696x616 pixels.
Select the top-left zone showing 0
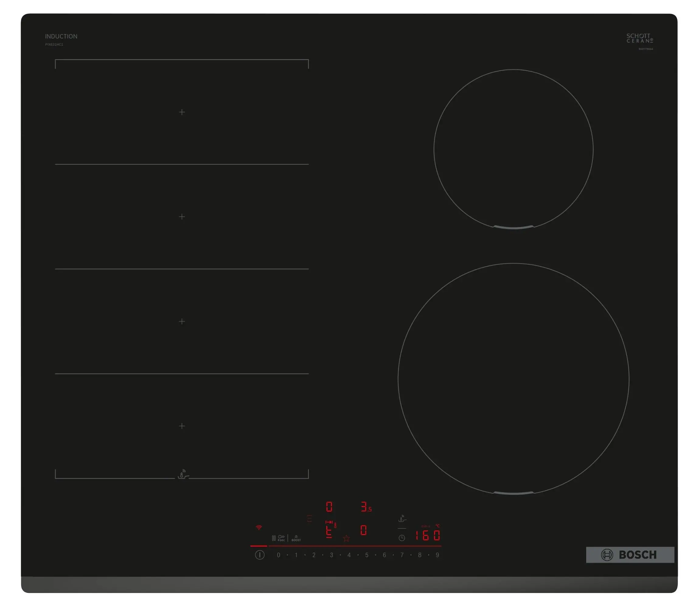pos(329,507)
